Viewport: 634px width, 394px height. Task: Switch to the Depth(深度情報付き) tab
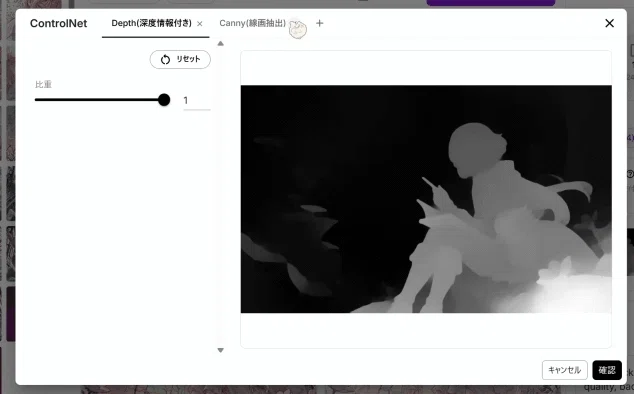(x=151, y=23)
